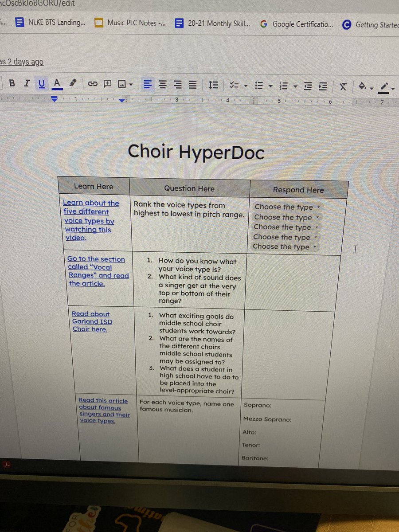
Task: Open the highlight color pen tool
Action: 73,82
